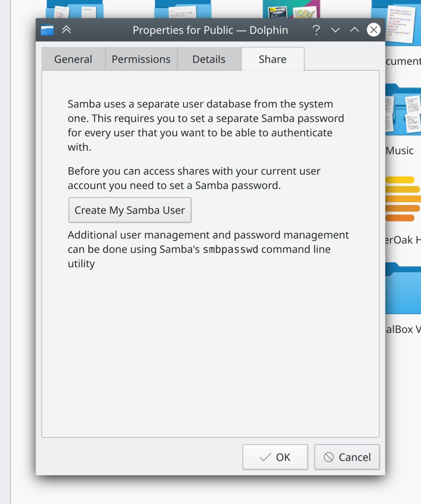
Task: Click the Music folder name label
Action: coord(400,151)
